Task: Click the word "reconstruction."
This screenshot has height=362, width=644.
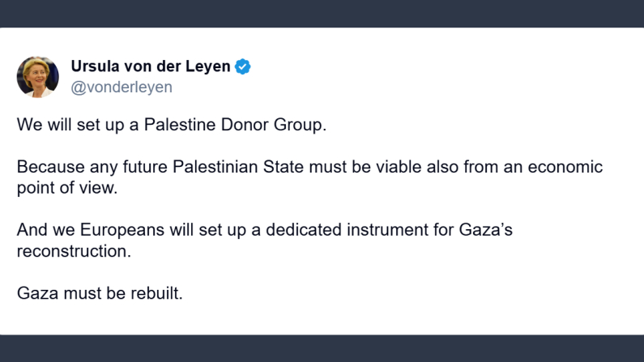Action: pos(74,251)
